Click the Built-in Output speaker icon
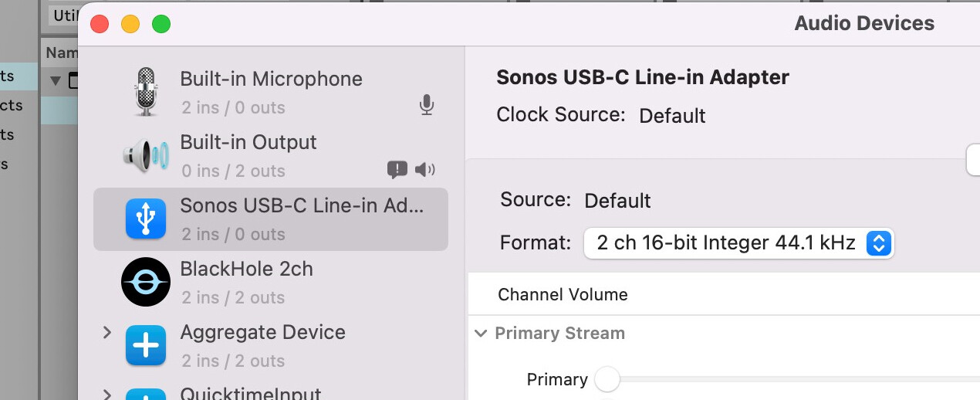This screenshot has height=400, width=980. [x=145, y=156]
